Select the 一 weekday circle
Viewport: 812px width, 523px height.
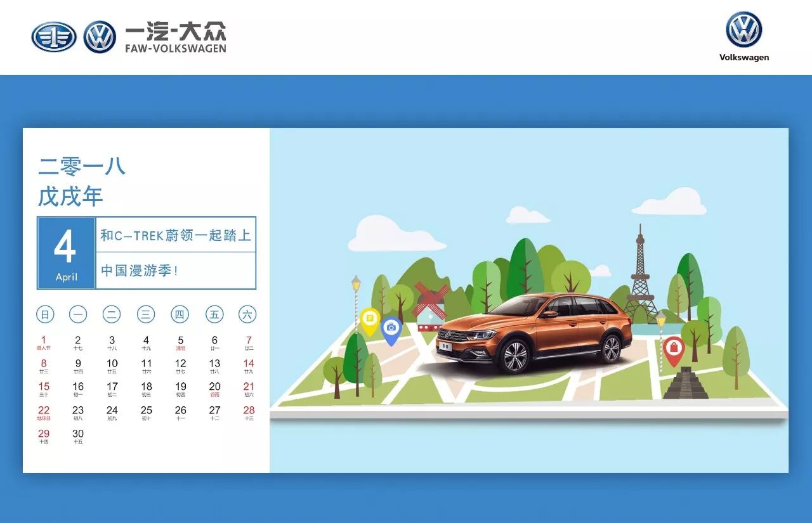(x=78, y=314)
